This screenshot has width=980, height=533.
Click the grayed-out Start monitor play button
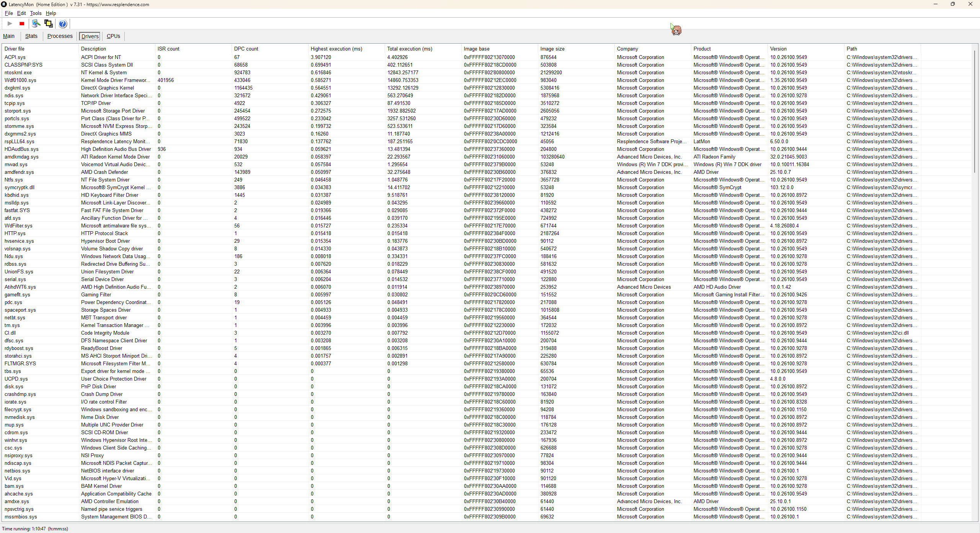(10, 24)
